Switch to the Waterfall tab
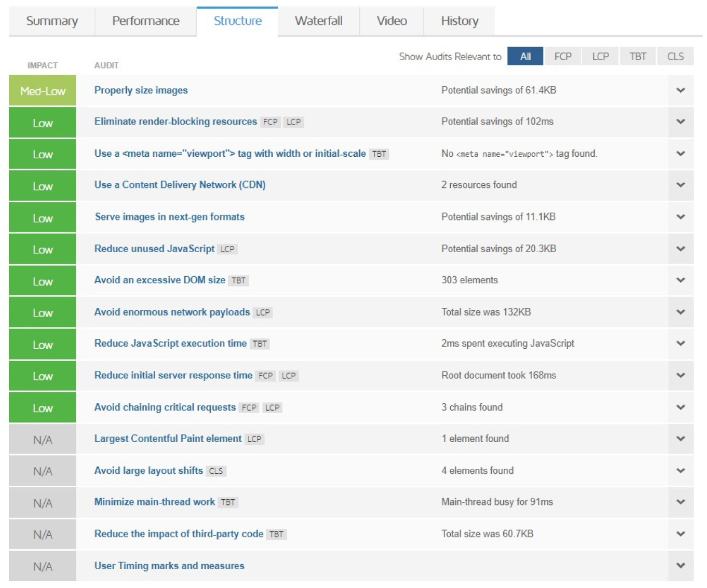 tap(318, 21)
